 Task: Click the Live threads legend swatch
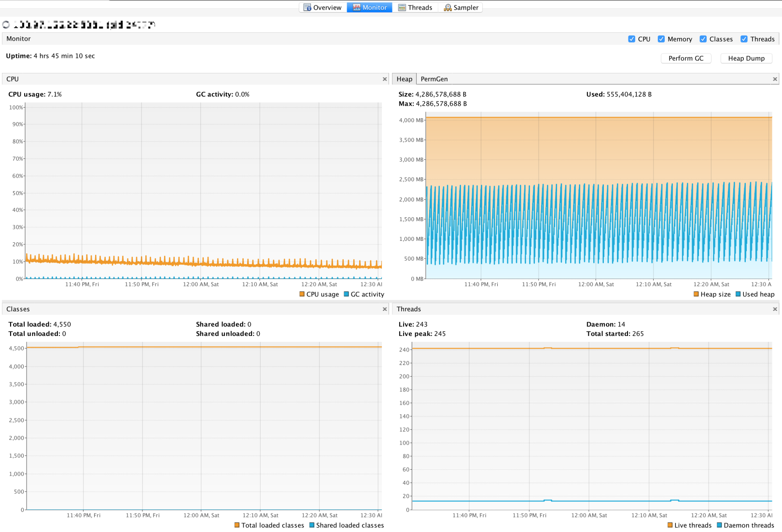[670, 525]
